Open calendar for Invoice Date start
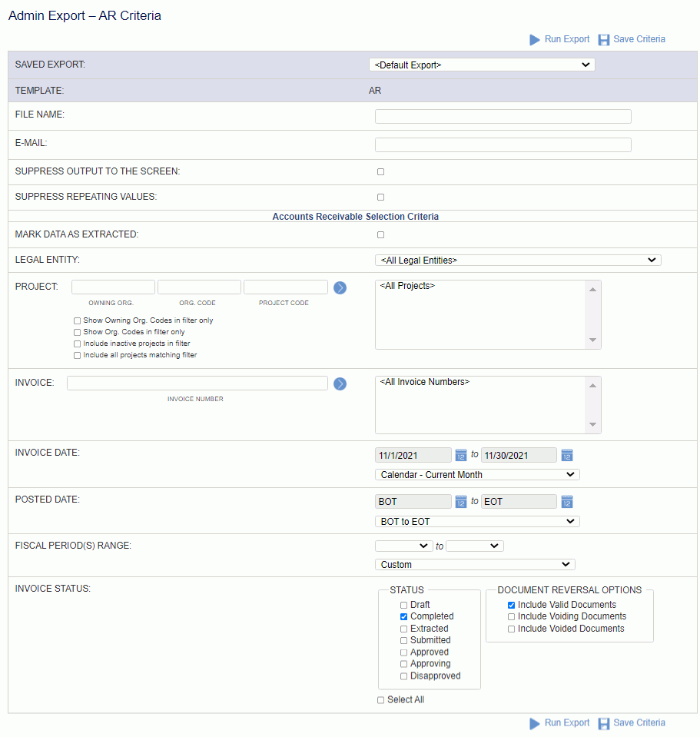The height and width of the screenshot is (737, 700). coord(461,455)
